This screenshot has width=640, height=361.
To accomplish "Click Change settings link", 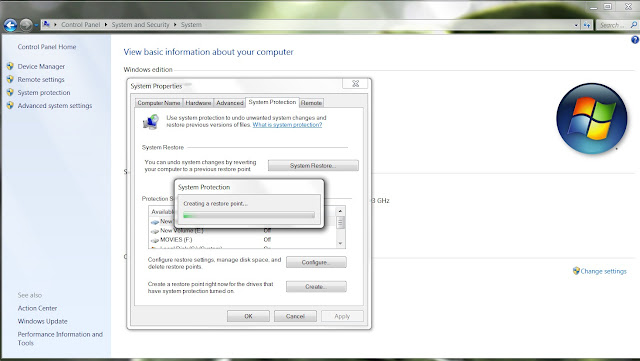I will (x=603, y=271).
